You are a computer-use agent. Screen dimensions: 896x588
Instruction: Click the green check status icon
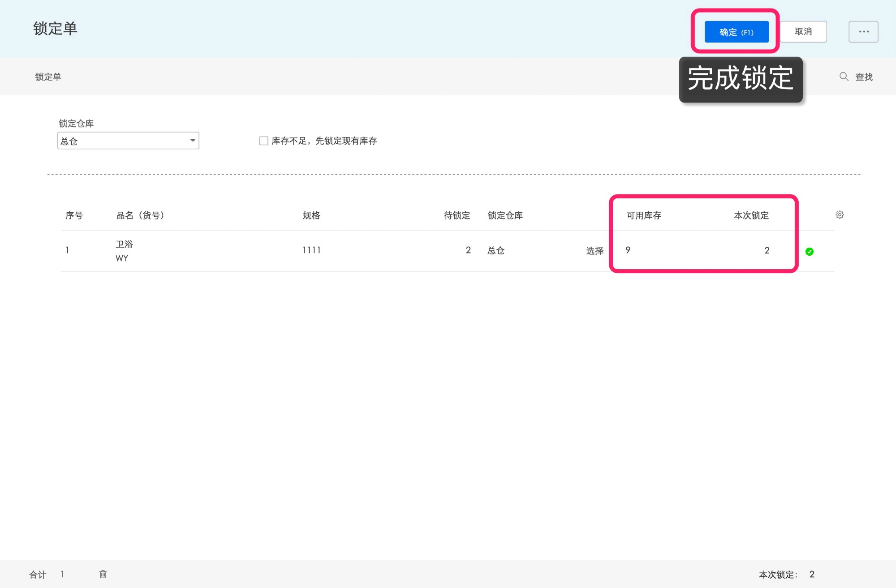(x=810, y=252)
